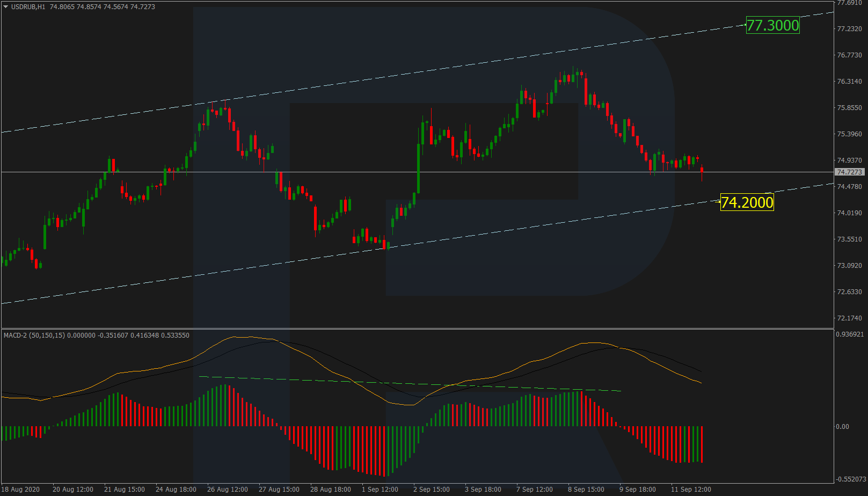Click the 74.0190 price axis value
Screen dimensions: 868x496
click(x=850, y=213)
